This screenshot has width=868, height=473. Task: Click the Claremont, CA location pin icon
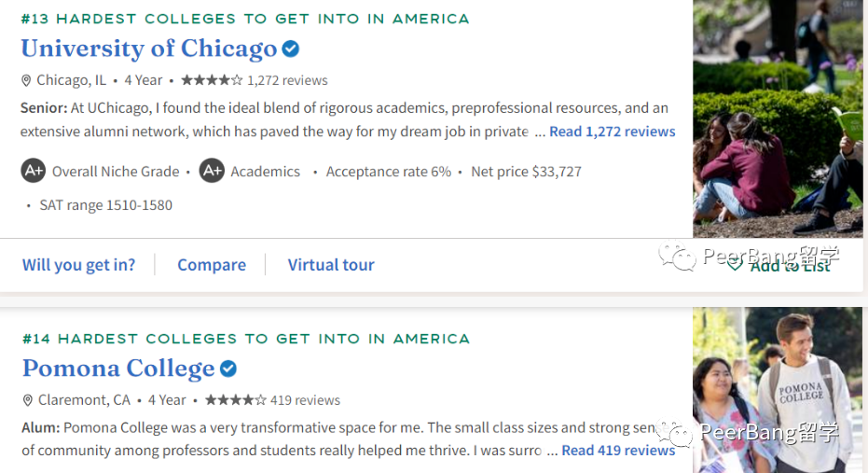tap(28, 400)
